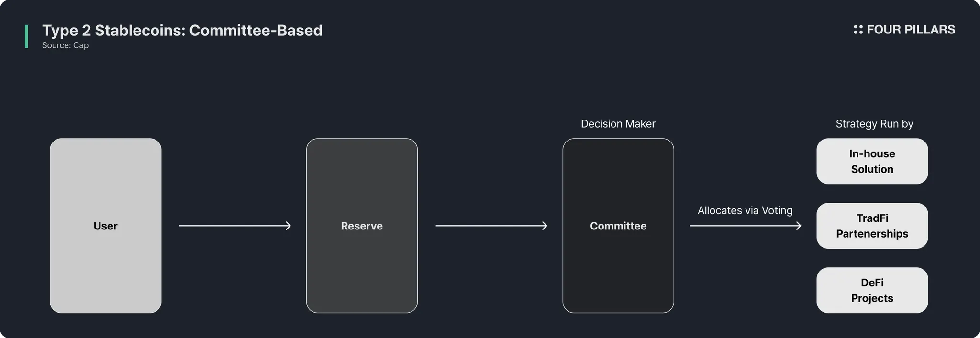980x338 pixels.
Task: Click the FOUR PILLARS brand name text
Action: [x=911, y=30]
